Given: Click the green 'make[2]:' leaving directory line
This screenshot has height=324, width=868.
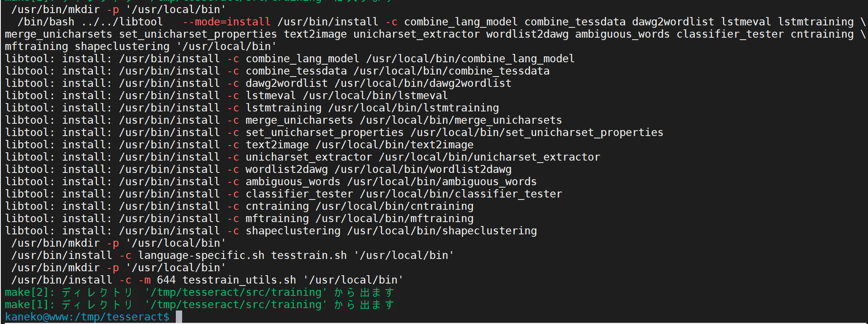Looking at the screenshot, I should (x=200, y=292).
